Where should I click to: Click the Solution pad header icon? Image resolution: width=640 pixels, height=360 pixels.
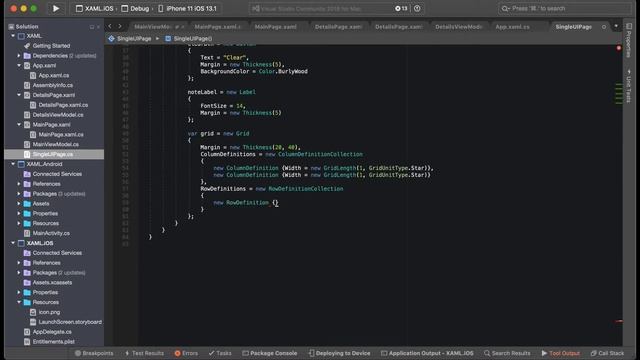point(11,27)
